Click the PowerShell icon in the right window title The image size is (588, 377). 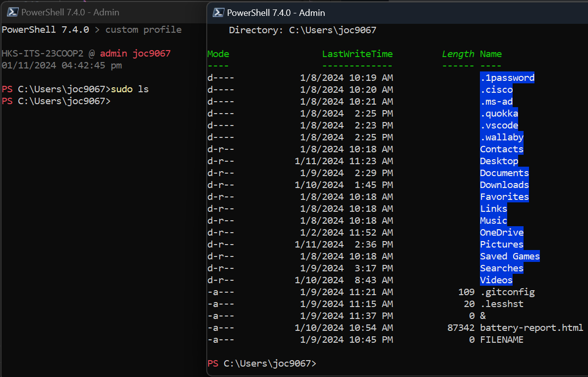click(x=217, y=12)
